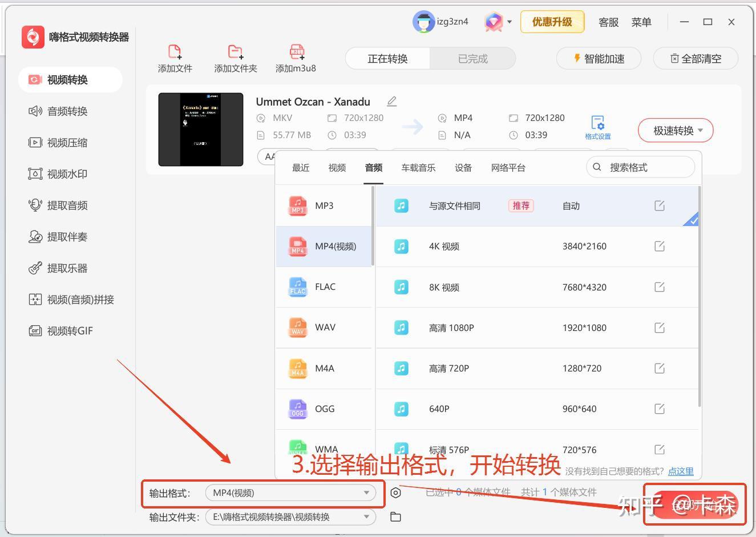Screen dimensions: 756x537
Task: Click the 优惠升级 button
Action: (552, 22)
